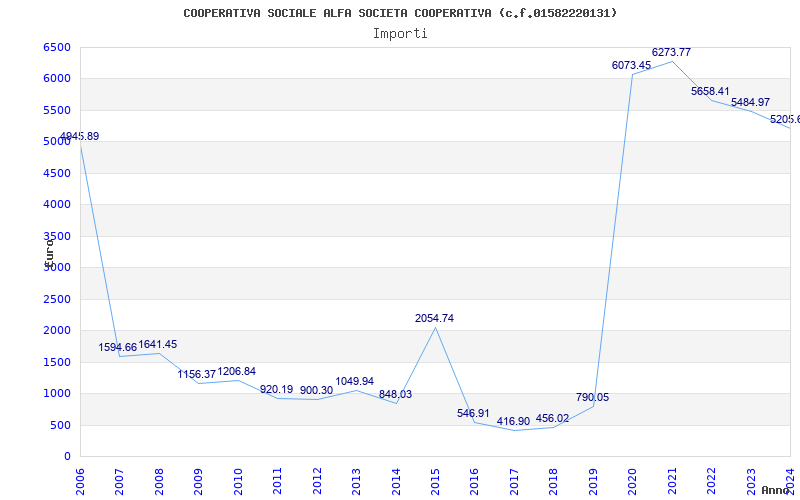Click the 920.19 data label
800x500 pixels.
[277, 389]
